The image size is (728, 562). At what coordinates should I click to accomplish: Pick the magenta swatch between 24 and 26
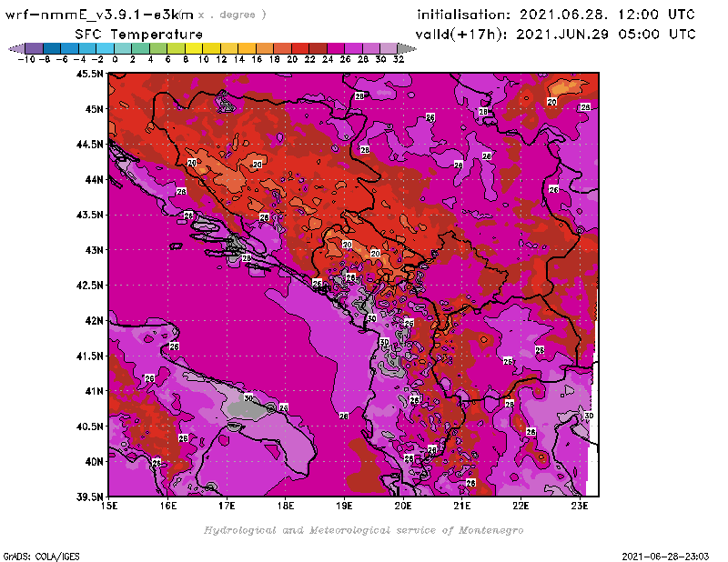pyautogui.click(x=336, y=49)
